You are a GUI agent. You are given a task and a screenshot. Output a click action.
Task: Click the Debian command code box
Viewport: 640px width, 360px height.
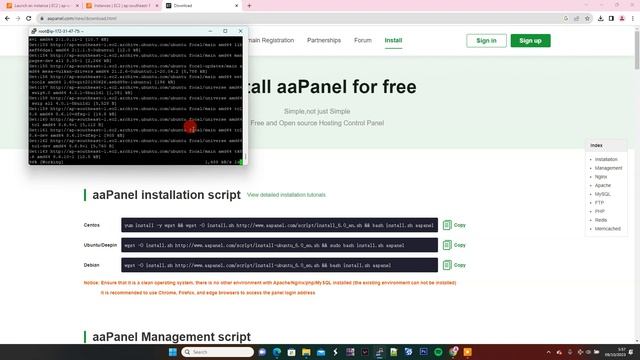coord(280,265)
